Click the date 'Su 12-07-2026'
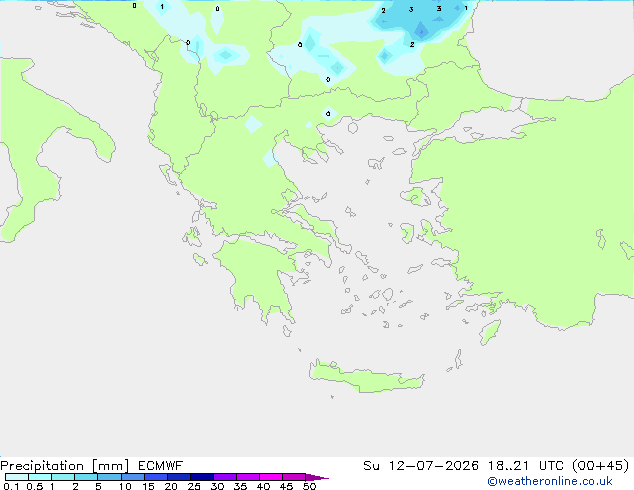The height and width of the screenshot is (490, 634). tap(421, 466)
